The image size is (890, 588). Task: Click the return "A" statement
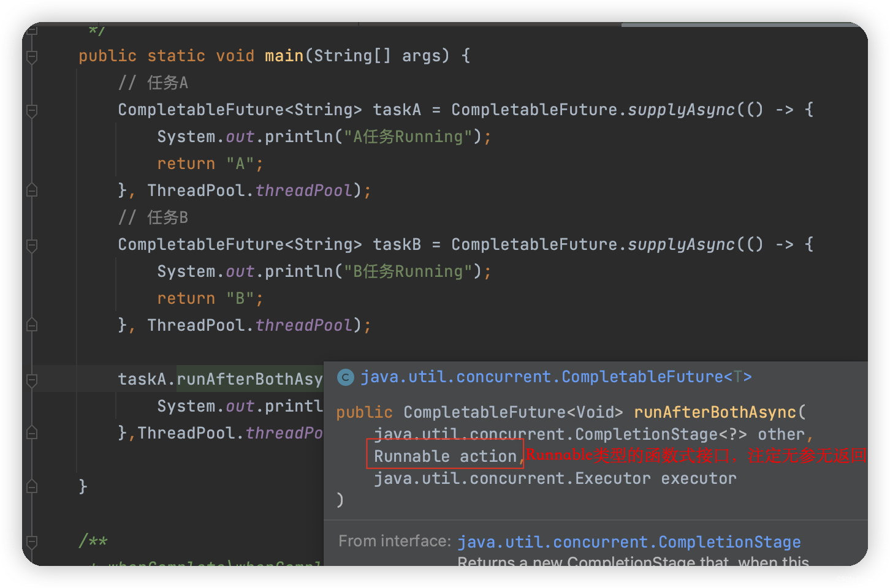(x=210, y=164)
